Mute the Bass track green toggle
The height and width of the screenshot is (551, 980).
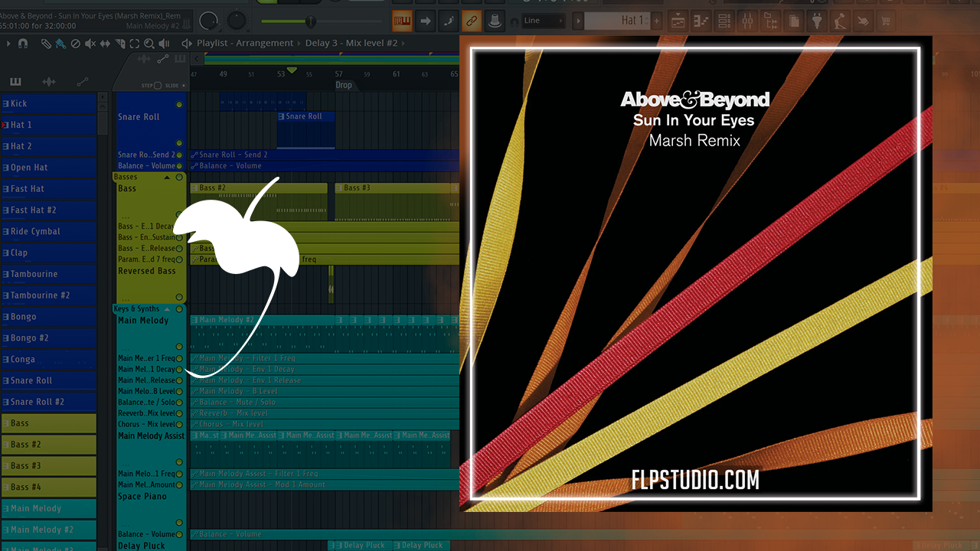pyautogui.click(x=180, y=215)
